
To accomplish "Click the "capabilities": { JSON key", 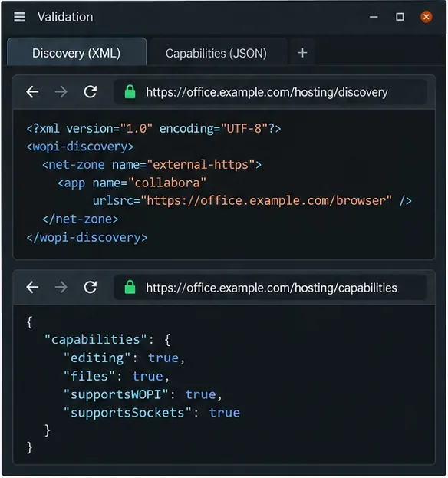I will coord(107,340).
